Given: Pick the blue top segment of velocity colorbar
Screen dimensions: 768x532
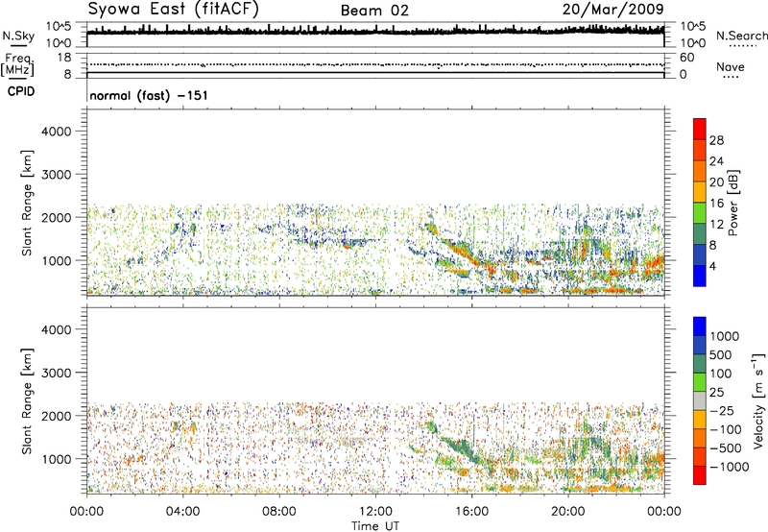Looking at the screenshot, I should (700, 326).
